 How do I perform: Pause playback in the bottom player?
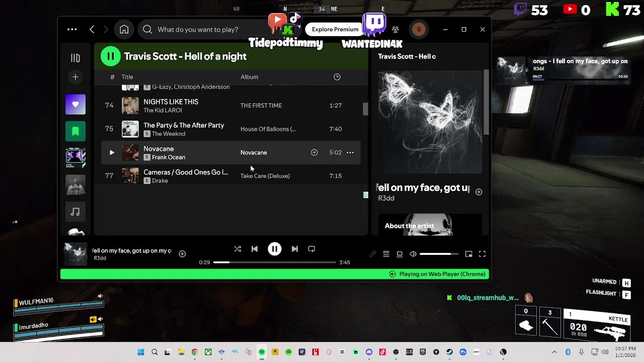tap(275, 249)
